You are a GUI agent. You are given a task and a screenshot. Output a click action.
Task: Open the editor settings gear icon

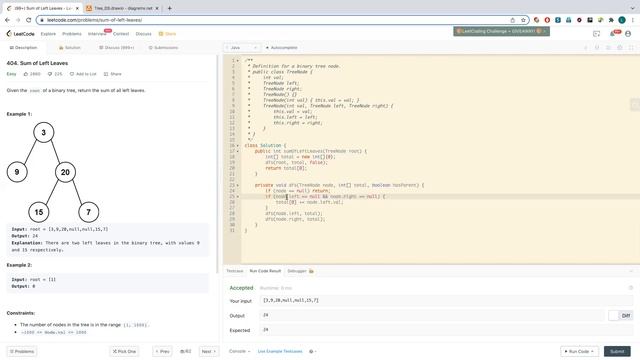(x=620, y=48)
